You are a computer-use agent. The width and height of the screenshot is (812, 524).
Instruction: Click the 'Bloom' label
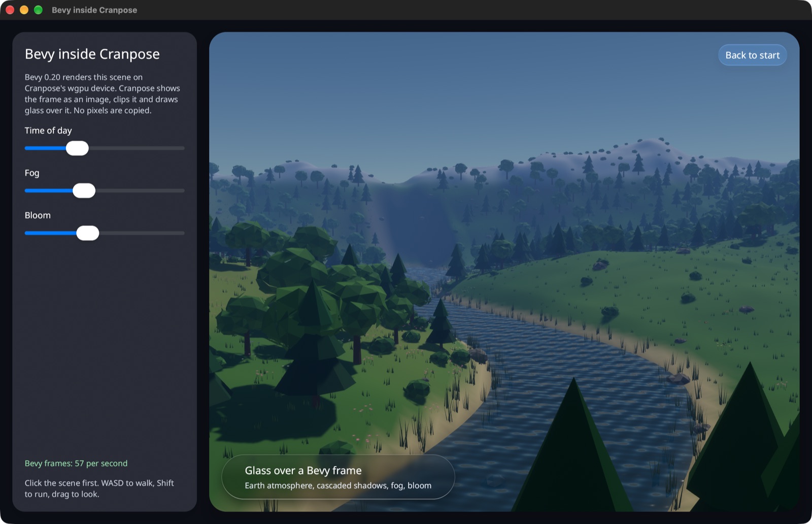point(38,215)
